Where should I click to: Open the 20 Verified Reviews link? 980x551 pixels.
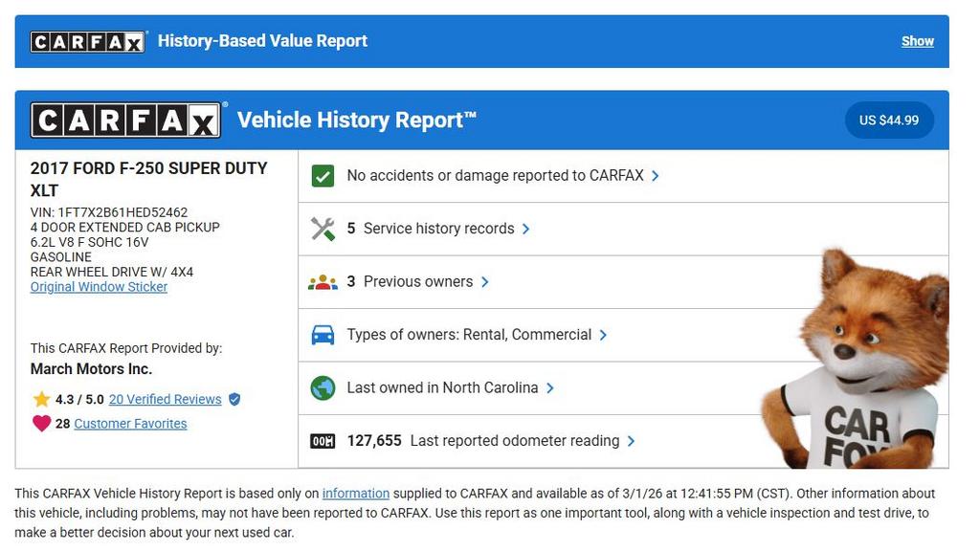coord(165,400)
